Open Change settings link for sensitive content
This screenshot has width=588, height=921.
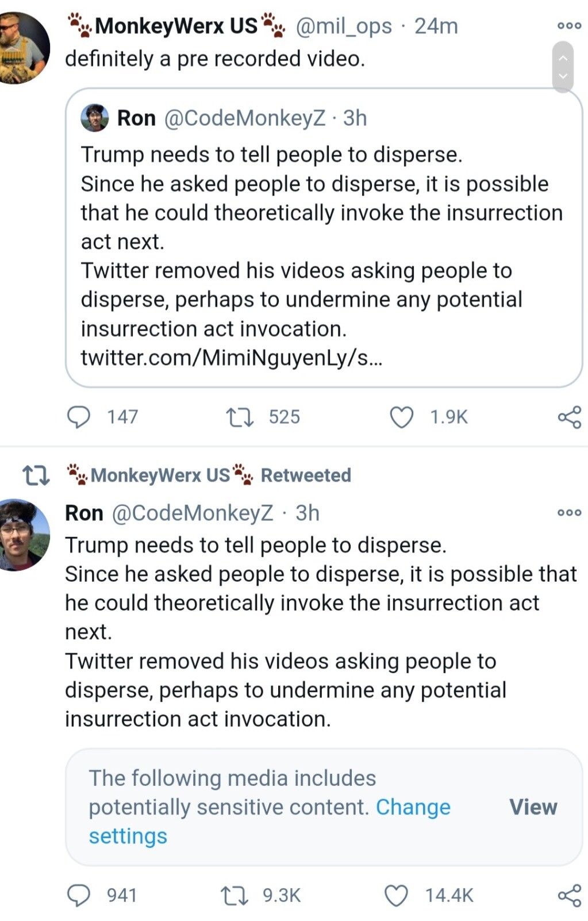pos(413,807)
